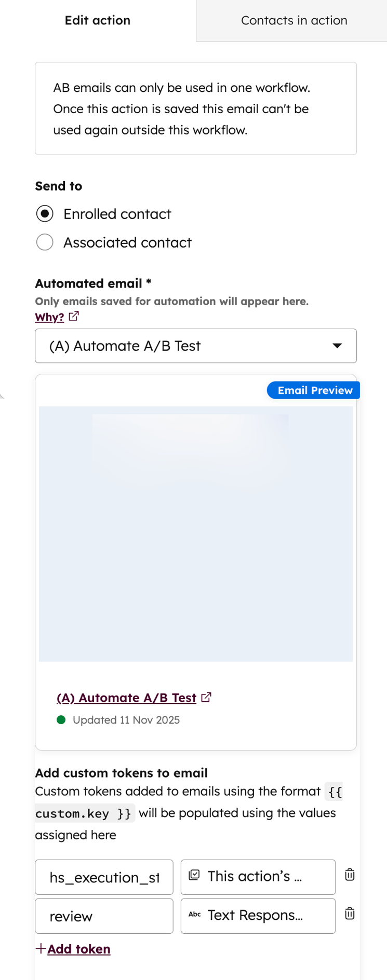
Task: Click external link icon beside (A) Automate A/B Test
Action: pyautogui.click(x=206, y=697)
